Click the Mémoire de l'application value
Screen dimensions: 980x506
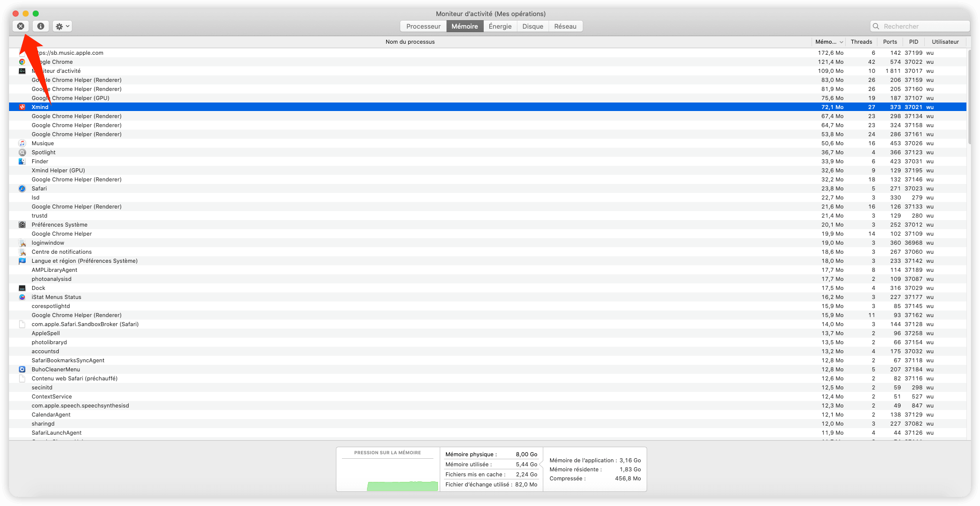coord(630,460)
